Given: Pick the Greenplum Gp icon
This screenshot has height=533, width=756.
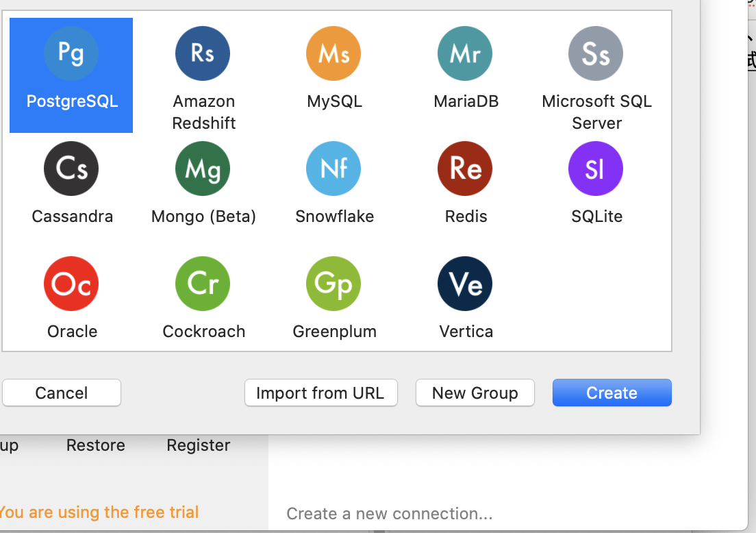Looking at the screenshot, I should pos(333,284).
